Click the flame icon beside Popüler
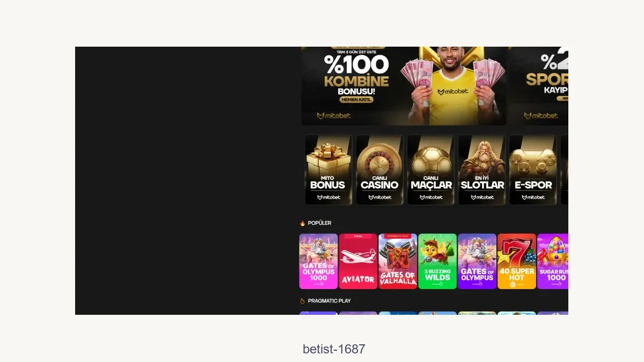This screenshot has width=644, height=362. click(303, 223)
